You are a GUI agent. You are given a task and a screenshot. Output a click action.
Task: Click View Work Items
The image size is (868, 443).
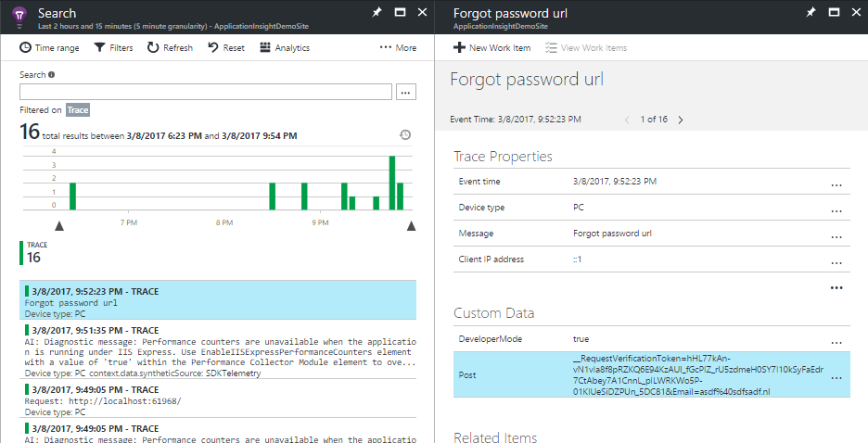pos(586,47)
